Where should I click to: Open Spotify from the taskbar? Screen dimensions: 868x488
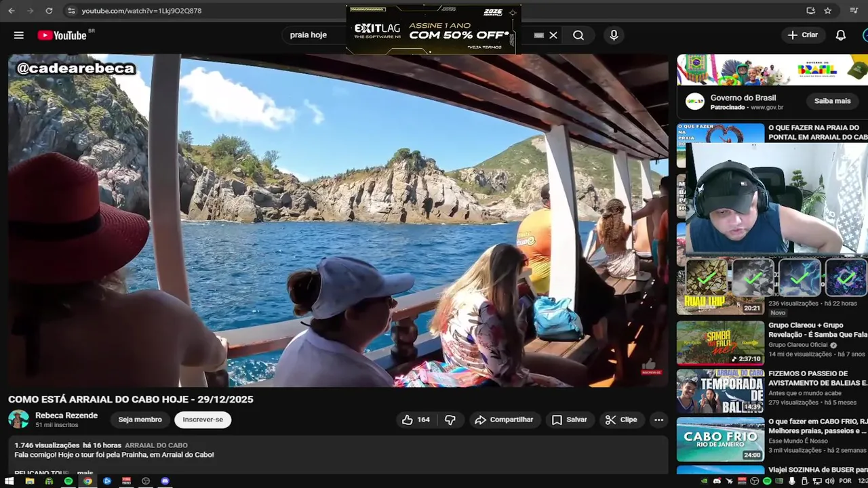(68, 481)
